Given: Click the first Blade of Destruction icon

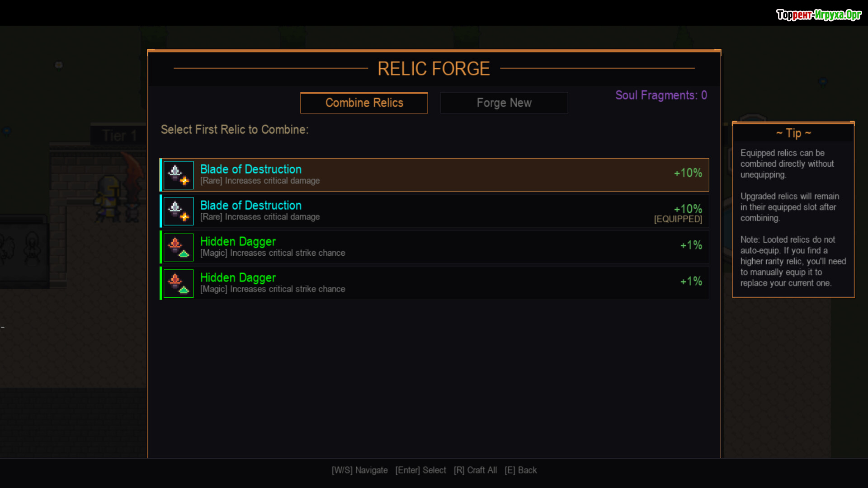Looking at the screenshot, I should (x=178, y=175).
